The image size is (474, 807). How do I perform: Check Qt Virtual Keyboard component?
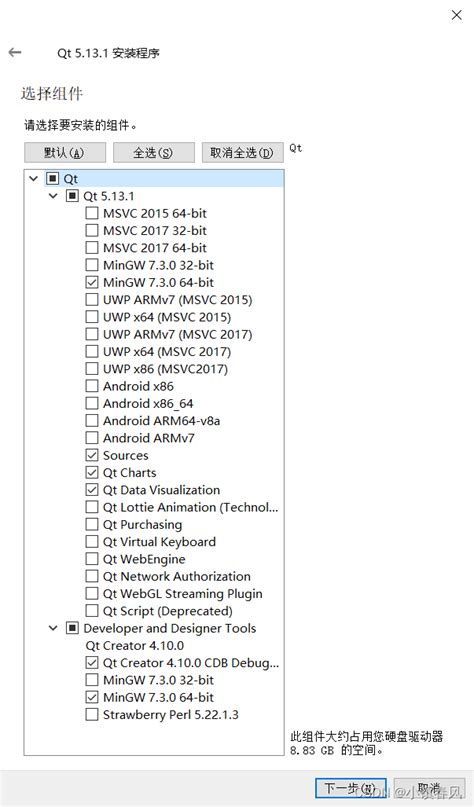[x=92, y=541]
